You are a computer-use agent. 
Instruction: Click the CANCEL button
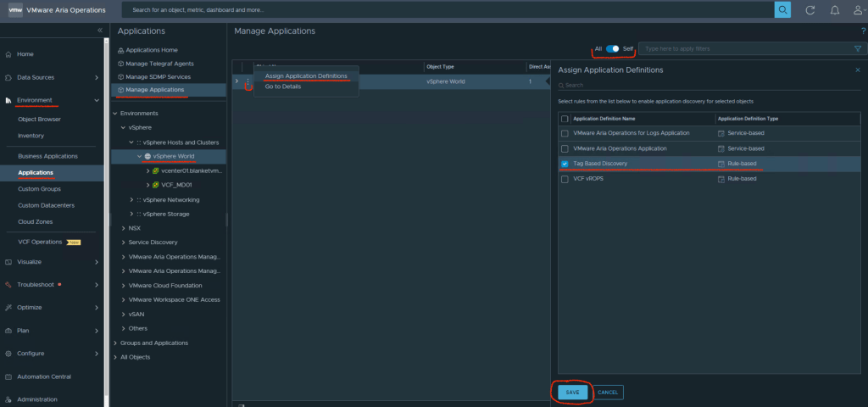(x=608, y=392)
